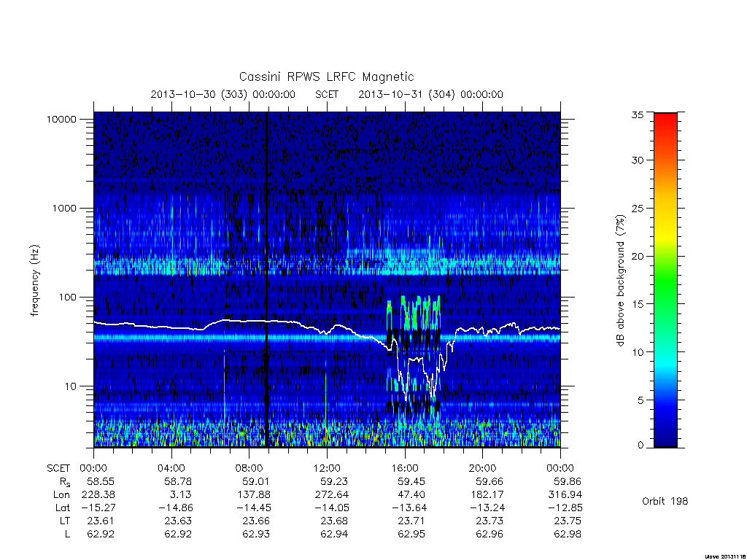Click the longitude value '137.88'
The height and width of the screenshot is (560, 747).
(255, 495)
